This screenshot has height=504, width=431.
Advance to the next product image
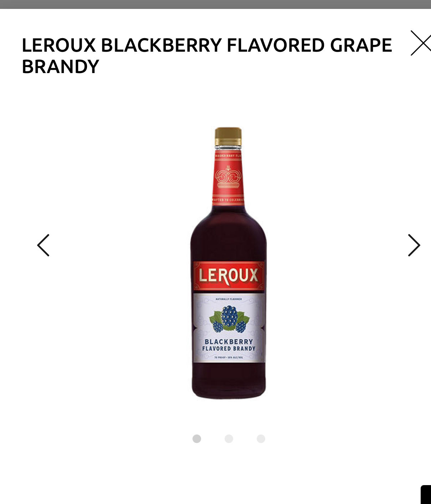pos(414,245)
